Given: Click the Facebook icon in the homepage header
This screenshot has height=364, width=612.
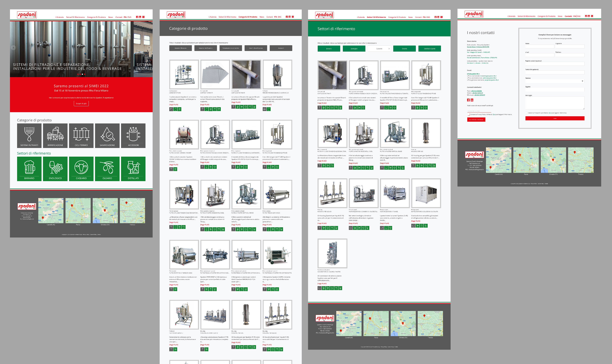Looking at the screenshot, I should (137, 17).
